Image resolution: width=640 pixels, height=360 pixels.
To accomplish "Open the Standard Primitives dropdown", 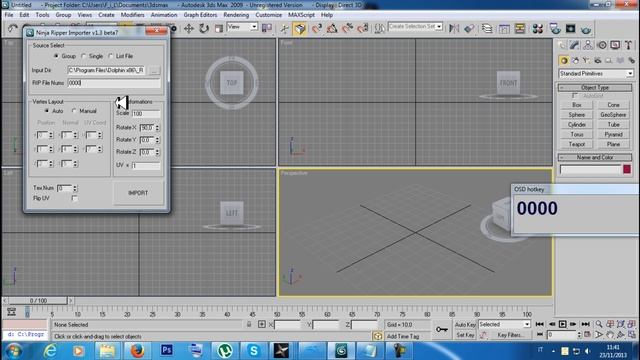I will click(x=596, y=73).
